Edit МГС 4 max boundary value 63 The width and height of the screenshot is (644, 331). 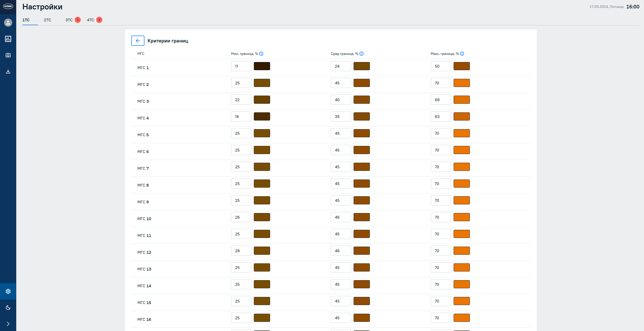point(441,116)
